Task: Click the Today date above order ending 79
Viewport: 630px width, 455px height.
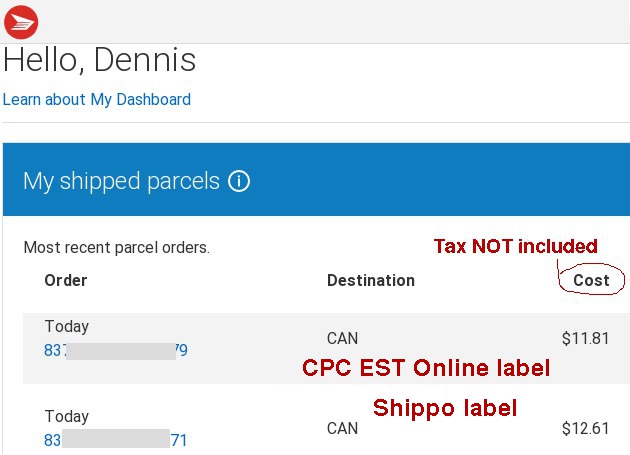Action: (67, 326)
